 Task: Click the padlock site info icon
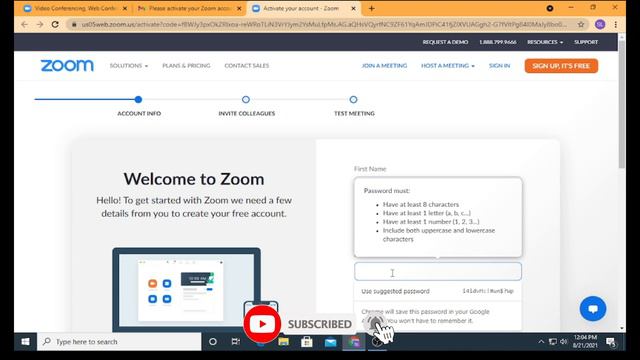(74, 24)
